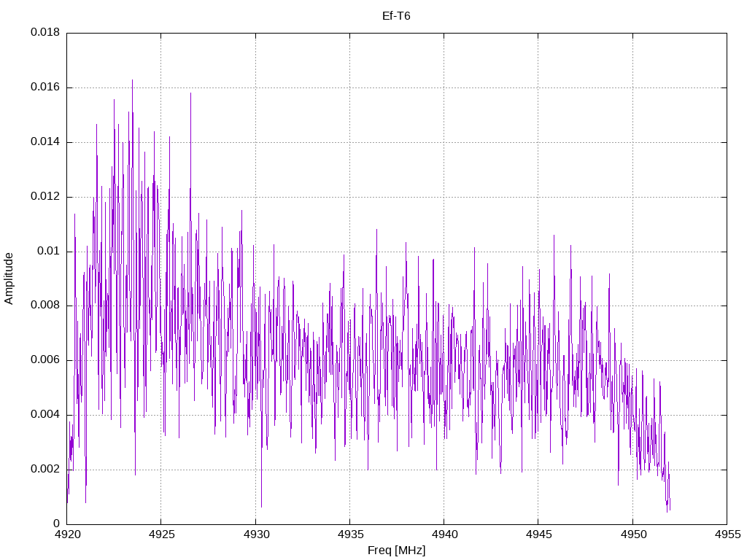
Task: Click the 4935 x-axis tick label
Action: [349, 534]
